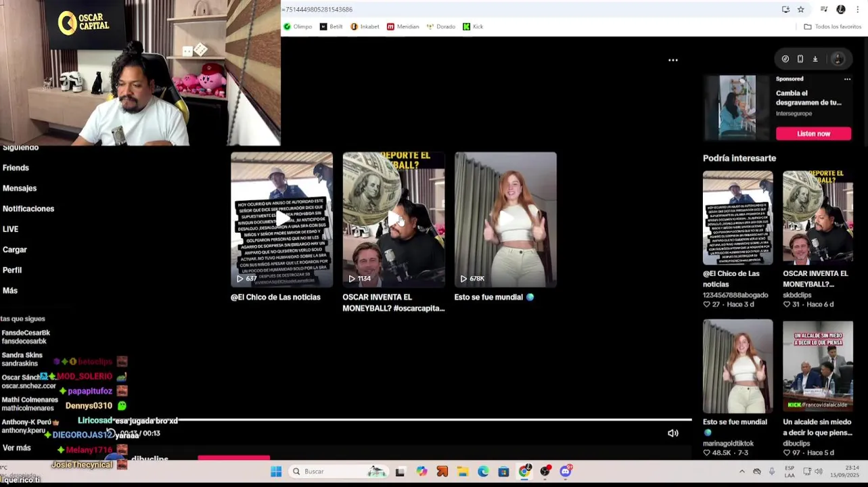
Task: Open Notificaciones in TikTok sidebar
Action: click(x=28, y=209)
